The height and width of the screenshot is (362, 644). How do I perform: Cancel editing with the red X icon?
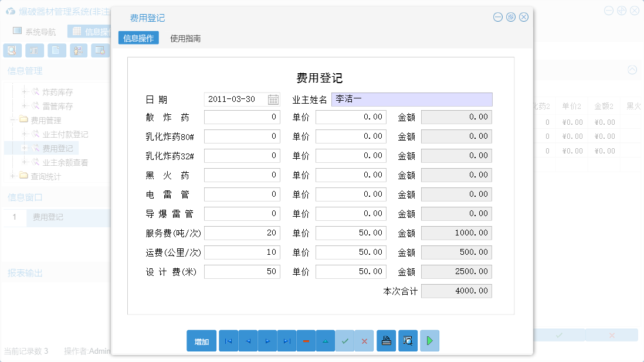pyautogui.click(x=364, y=340)
